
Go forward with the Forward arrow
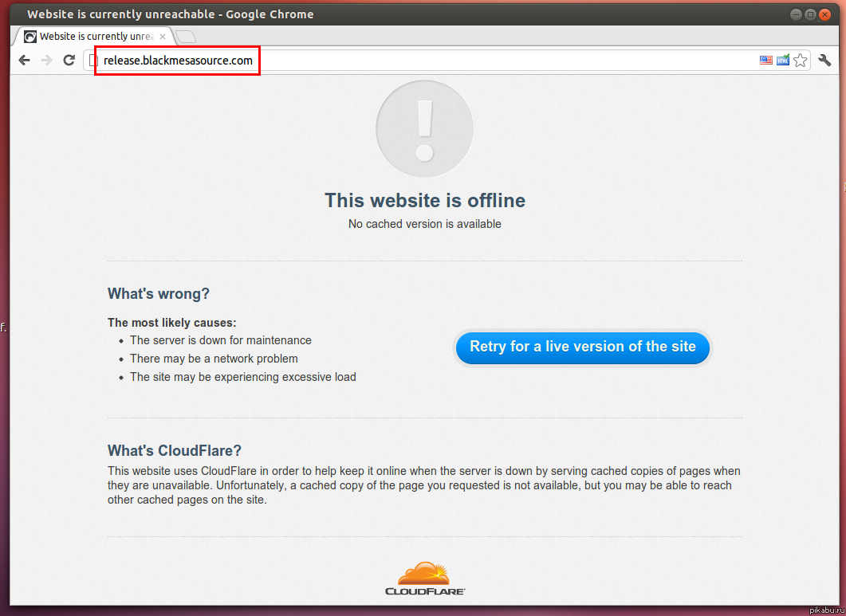tap(46, 60)
